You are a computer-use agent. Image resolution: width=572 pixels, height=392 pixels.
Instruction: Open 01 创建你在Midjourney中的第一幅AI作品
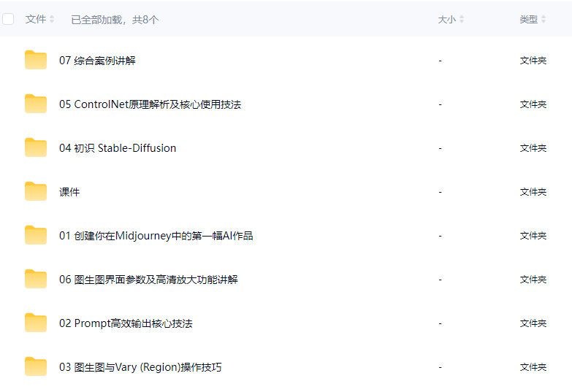(x=156, y=236)
